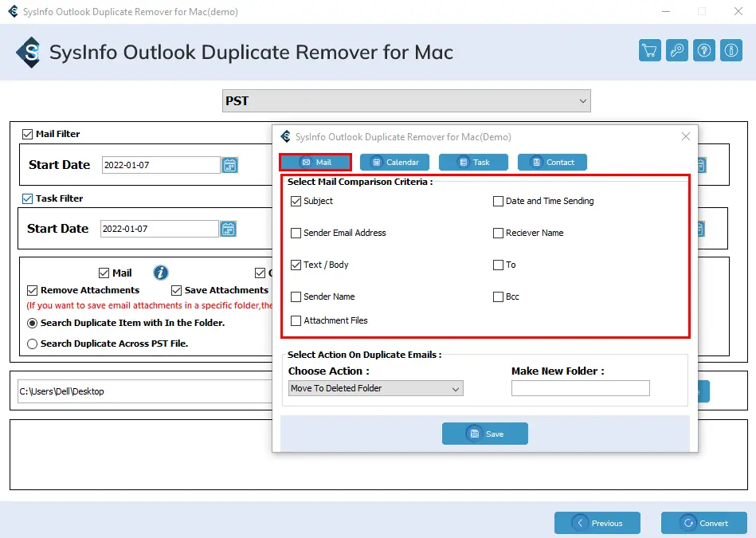Open calendar picker for Task Filter Start Date
This screenshot has width=756, height=538.
tap(228, 229)
